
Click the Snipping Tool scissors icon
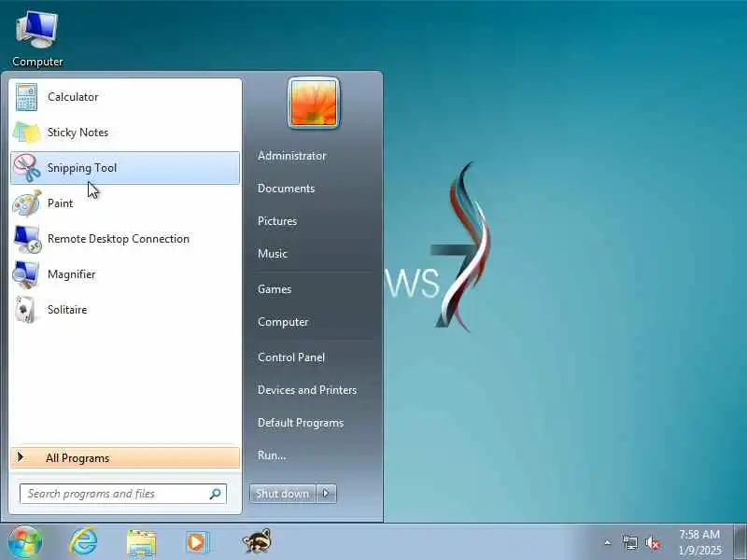[26, 168]
